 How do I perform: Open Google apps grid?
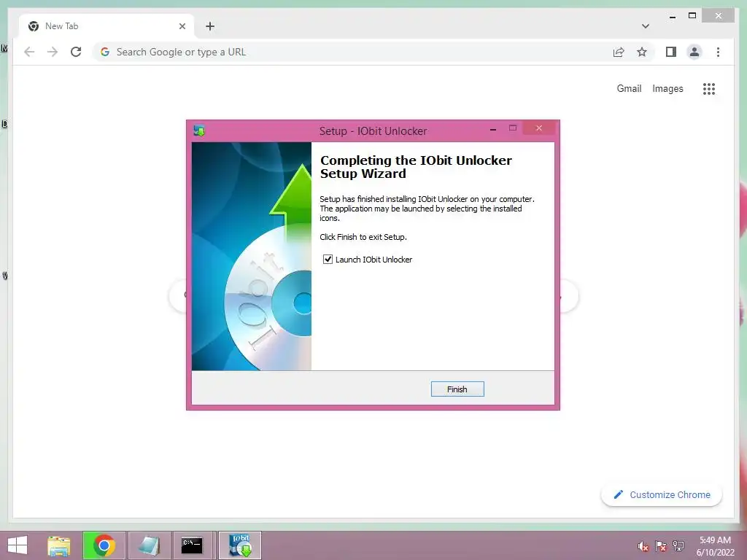pyautogui.click(x=709, y=89)
